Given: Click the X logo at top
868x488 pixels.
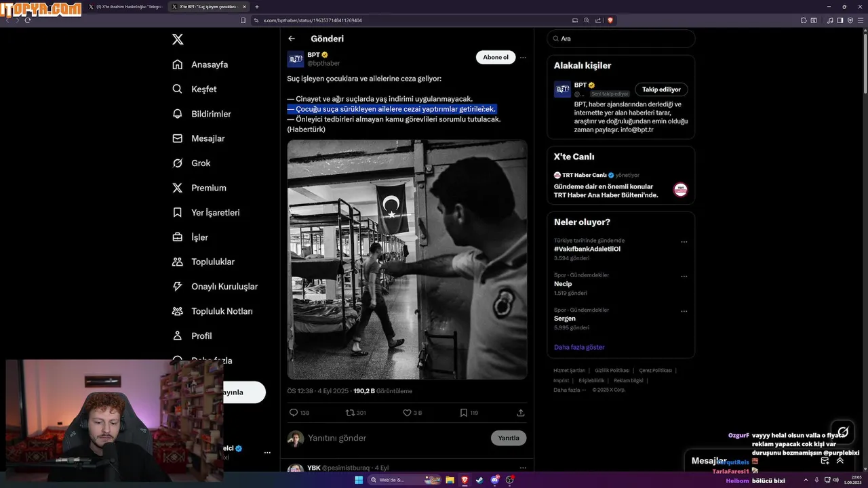Looking at the screenshot, I should tap(178, 39).
